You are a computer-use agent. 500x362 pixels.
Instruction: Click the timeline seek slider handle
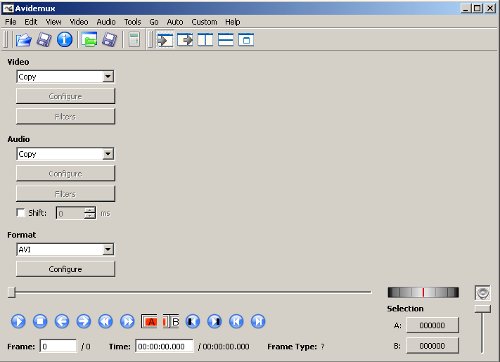pyautogui.click(x=12, y=292)
